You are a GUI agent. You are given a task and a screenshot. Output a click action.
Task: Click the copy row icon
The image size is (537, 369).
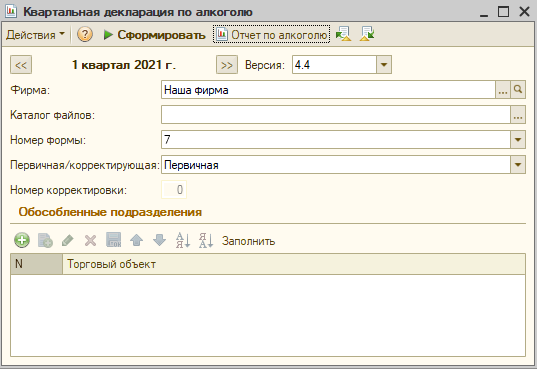point(45,240)
